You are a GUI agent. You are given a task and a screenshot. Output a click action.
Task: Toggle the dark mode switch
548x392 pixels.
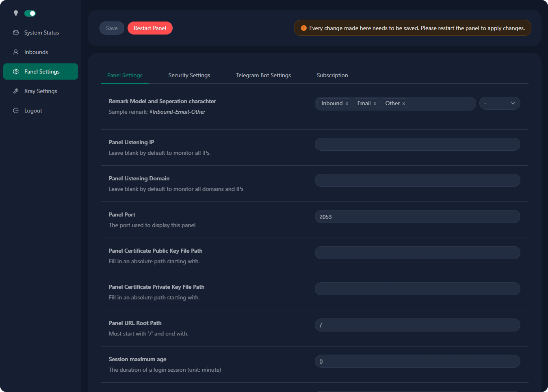(30, 13)
